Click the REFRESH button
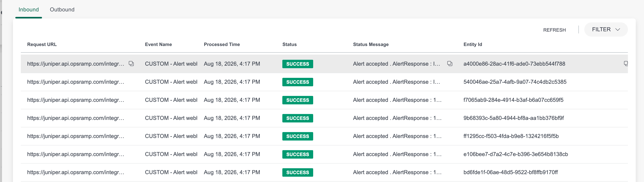This screenshot has width=644, height=182. click(554, 30)
